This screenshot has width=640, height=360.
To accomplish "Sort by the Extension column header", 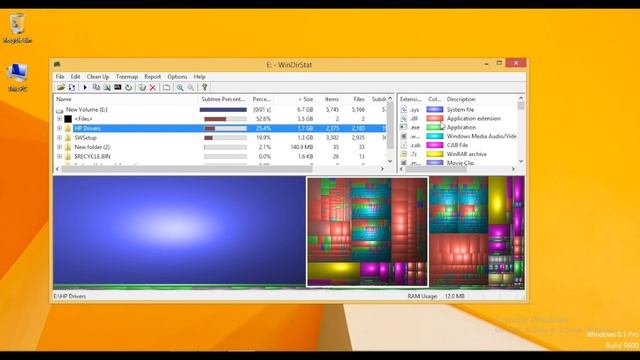I will click(411, 99).
